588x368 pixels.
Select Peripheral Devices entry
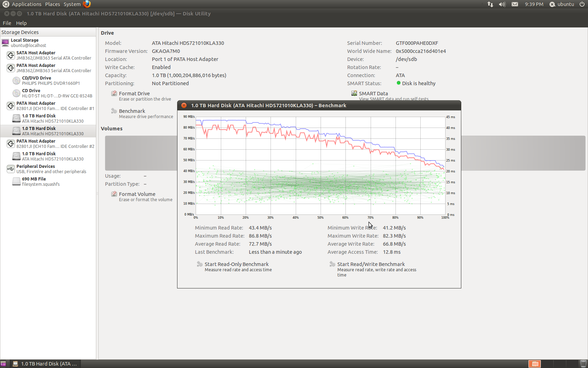pos(48,169)
